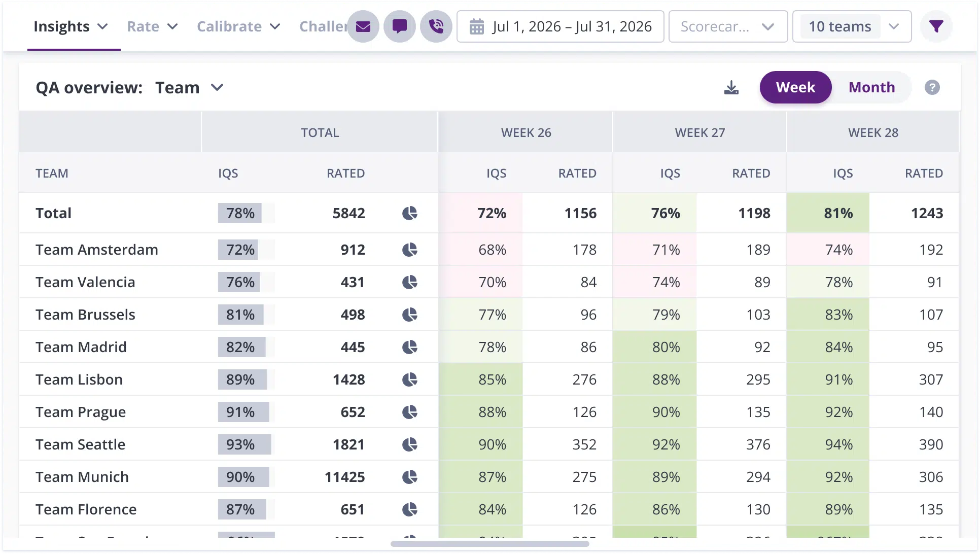Screen dimensions: 980x554
Task: Open the Rate menu
Action: 152,26
